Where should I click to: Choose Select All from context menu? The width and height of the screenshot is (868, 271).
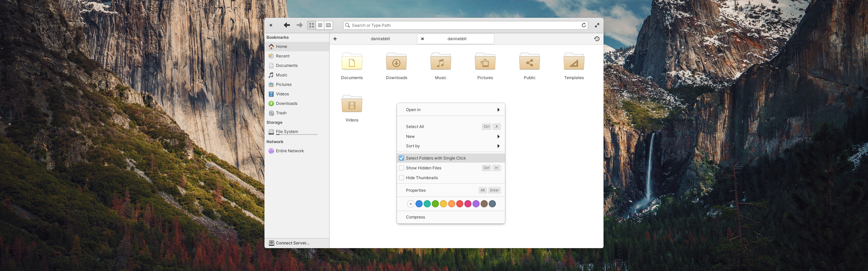(x=451, y=127)
